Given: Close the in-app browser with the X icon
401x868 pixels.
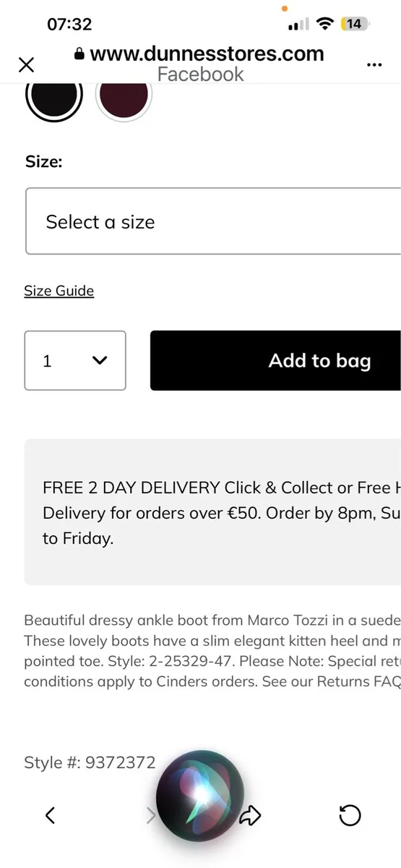Looking at the screenshot, I should [26, 65].
